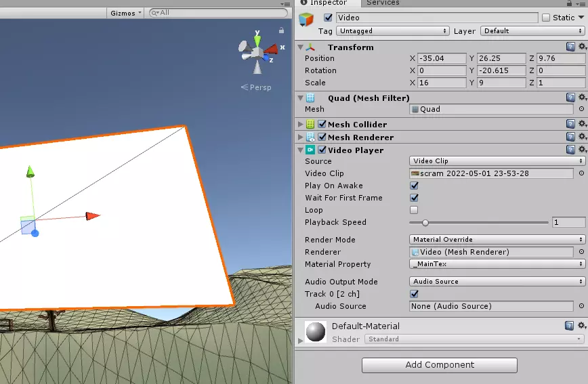Open the Static options dropdown arrow
The width and height of the screenshot is (588, 384).
tap(581, 17)
